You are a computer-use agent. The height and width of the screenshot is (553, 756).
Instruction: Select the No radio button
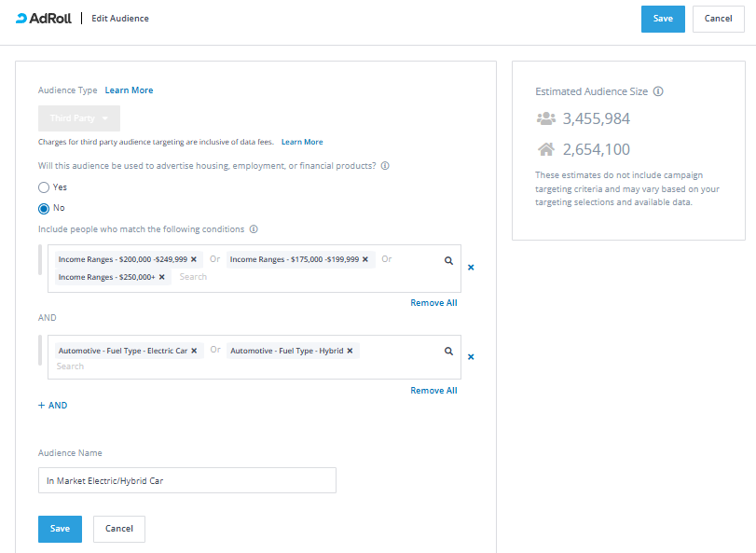click(43, 208)
